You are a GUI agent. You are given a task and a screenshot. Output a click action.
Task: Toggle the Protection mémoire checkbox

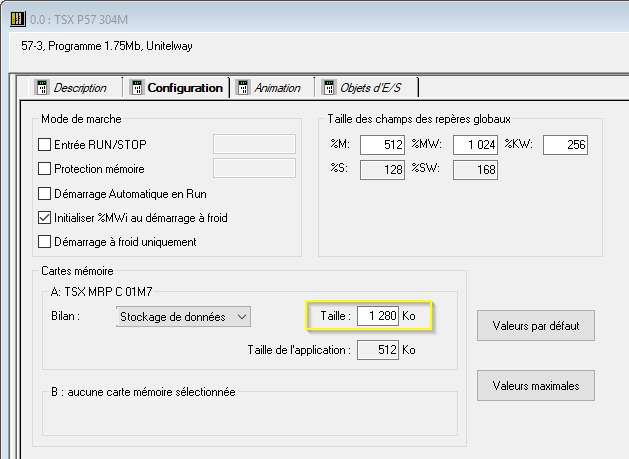(44, 169)
